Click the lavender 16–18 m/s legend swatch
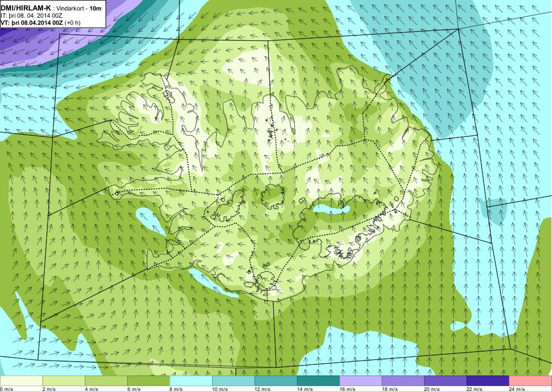Image resolution: width=552 pixels, height=392 pixels. click(361, 381)
